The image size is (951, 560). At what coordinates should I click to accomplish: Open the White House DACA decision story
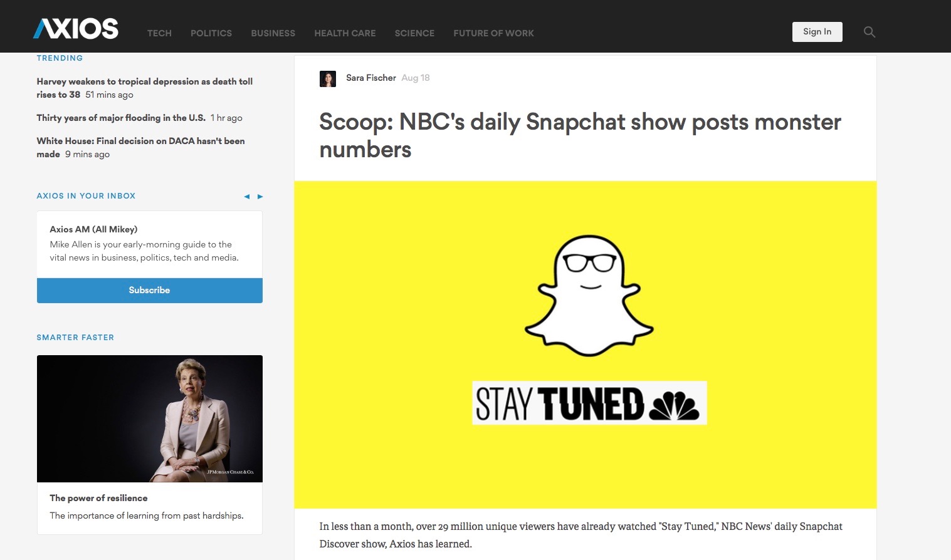point(140,147)
